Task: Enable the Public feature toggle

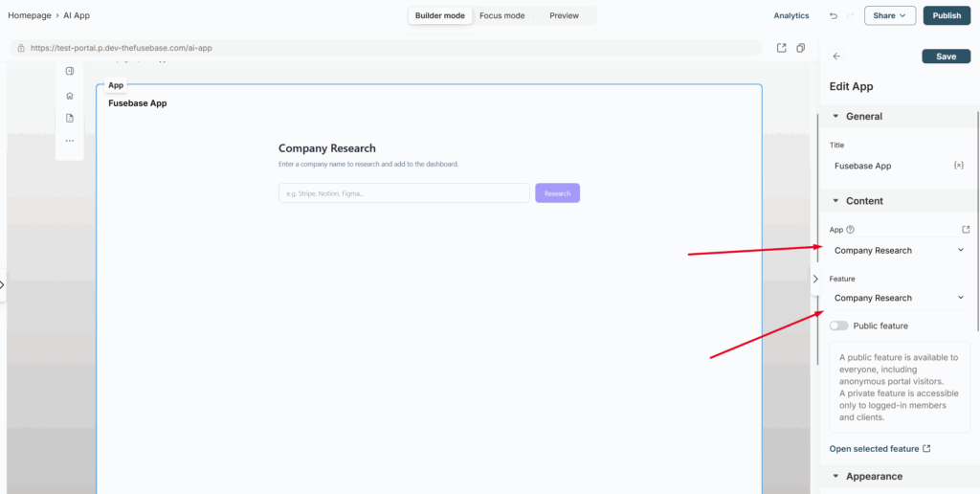Action: [x=839, y=326]
